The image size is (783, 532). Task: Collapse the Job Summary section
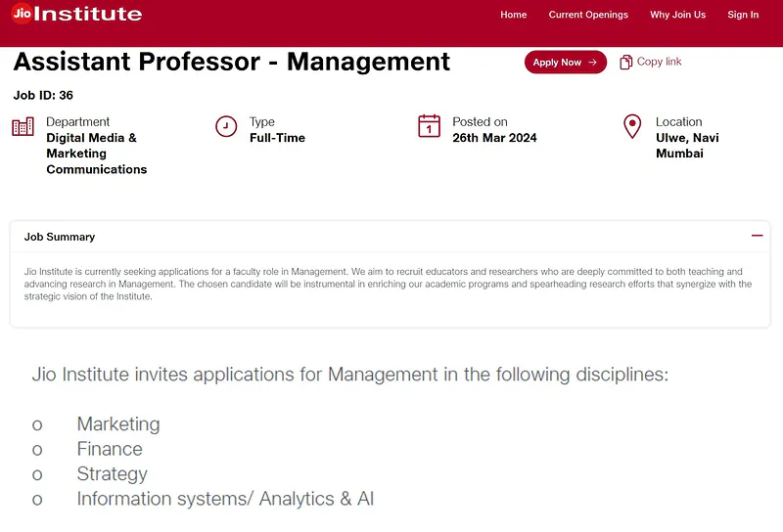tap(757, 236)
